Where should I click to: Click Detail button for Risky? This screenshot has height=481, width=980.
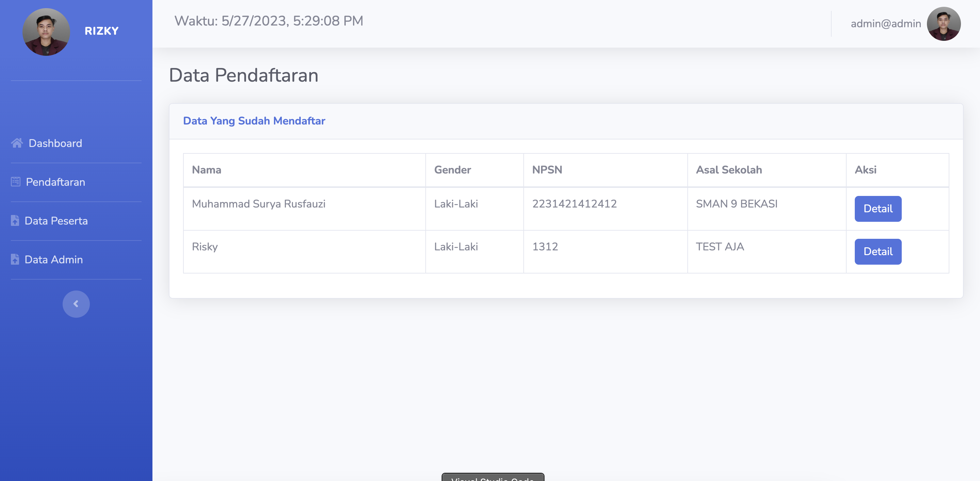(878, 251)
